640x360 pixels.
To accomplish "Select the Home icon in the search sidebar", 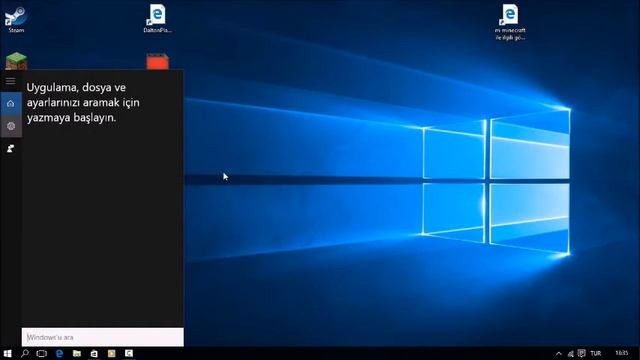I will [11, 103].
